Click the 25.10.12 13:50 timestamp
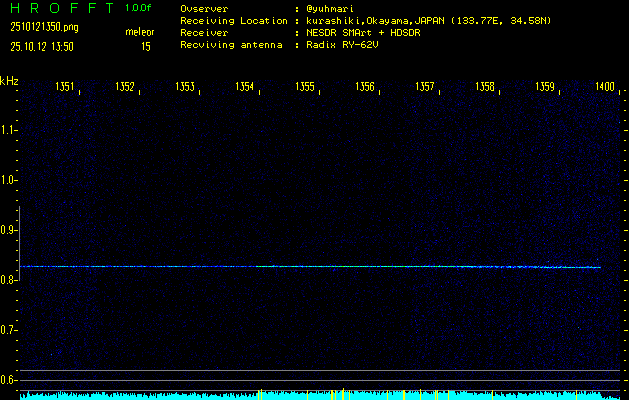 (x=43, y=46)
